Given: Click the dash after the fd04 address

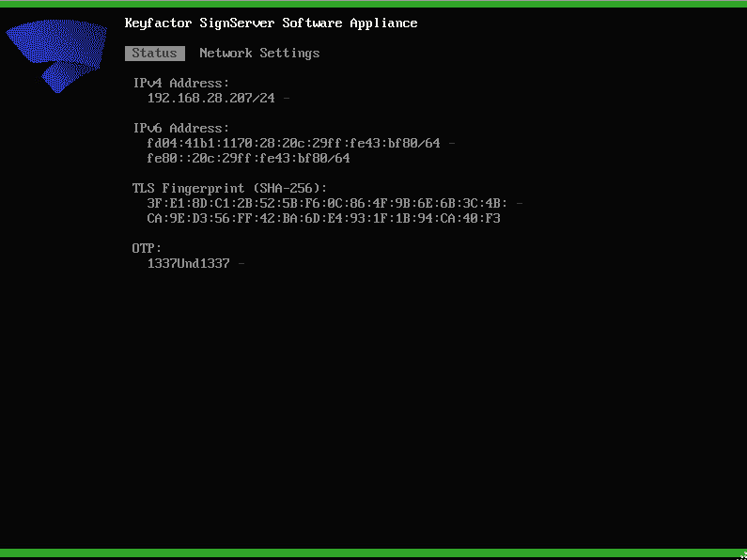Looking at the screenshot, I should tap(452, 144).
